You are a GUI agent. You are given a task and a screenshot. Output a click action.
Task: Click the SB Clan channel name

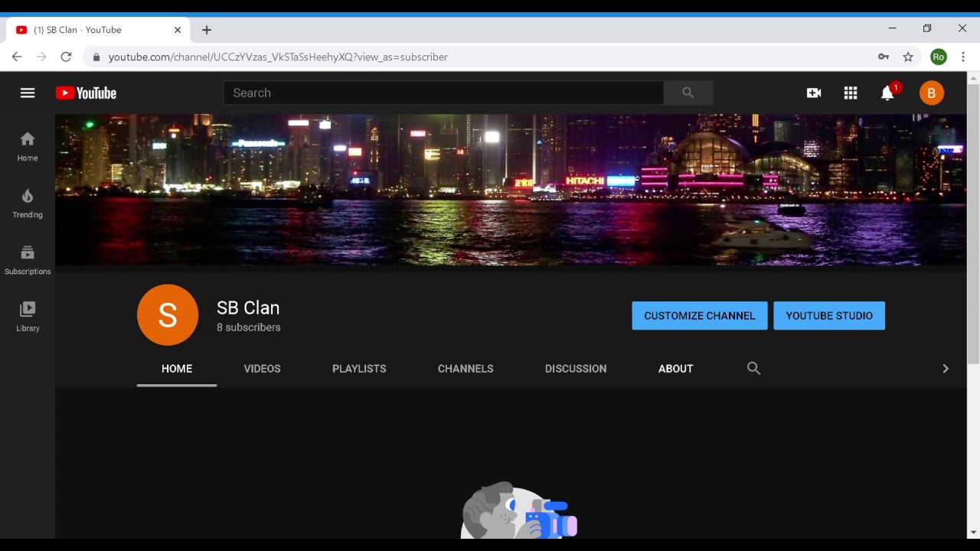(248, 308)
